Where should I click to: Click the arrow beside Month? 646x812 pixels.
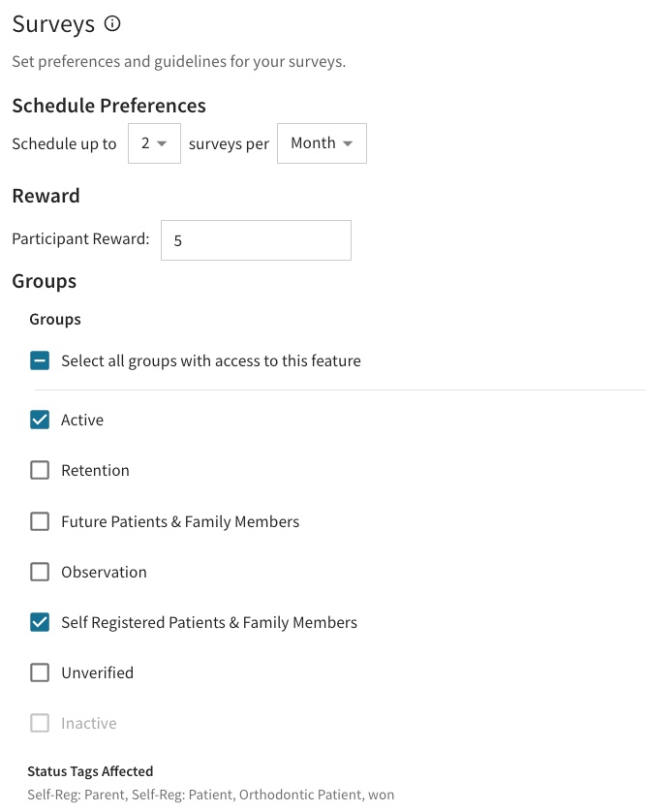tap(348, 144)
